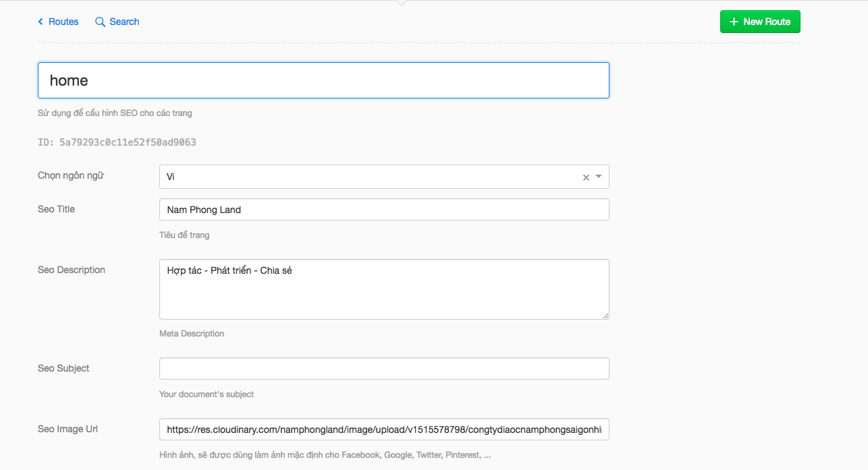868x470 pixels.
Task: Clear the selected language 'Vi'
Action: [586, 177]
